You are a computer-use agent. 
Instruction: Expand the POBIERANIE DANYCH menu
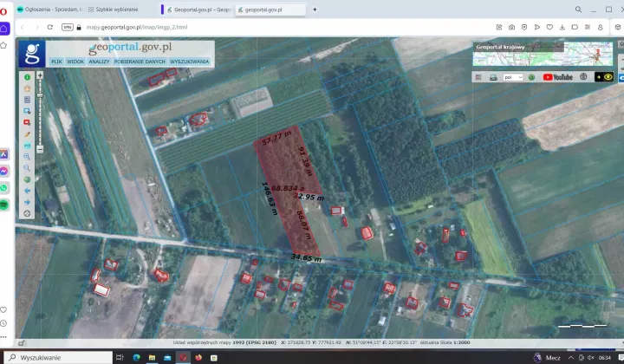[x=140, y=62]
